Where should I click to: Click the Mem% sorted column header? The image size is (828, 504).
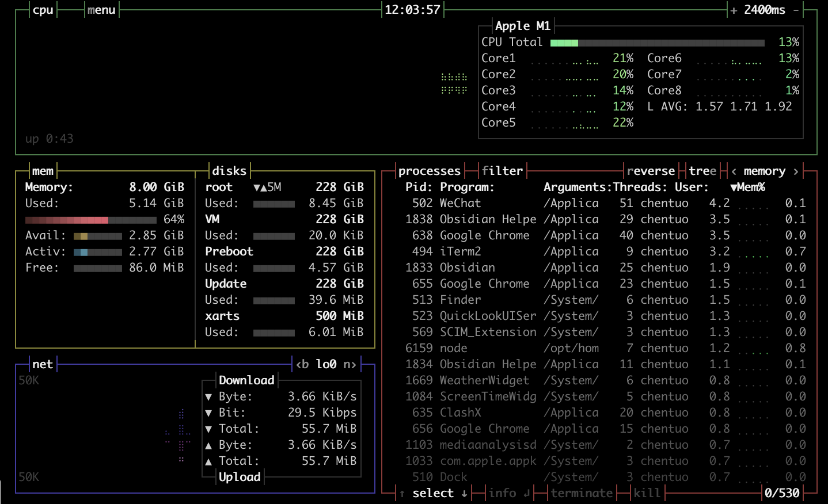[747, 187]
